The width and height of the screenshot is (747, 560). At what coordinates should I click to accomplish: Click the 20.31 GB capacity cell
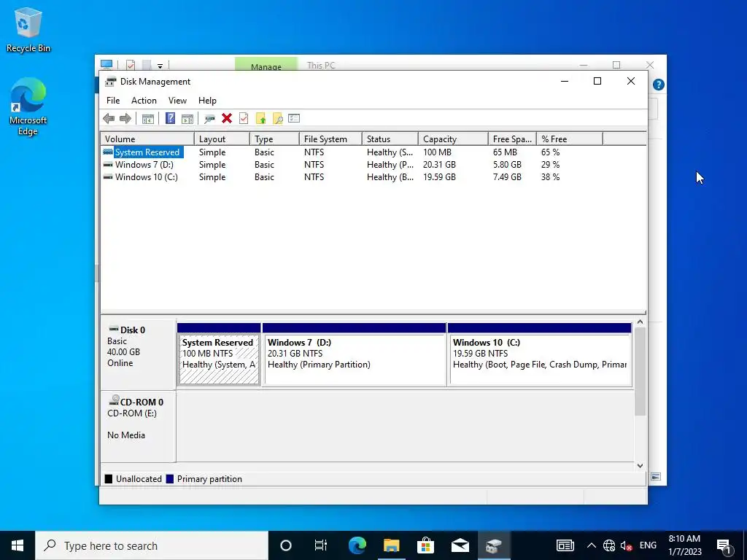[439, 165]
